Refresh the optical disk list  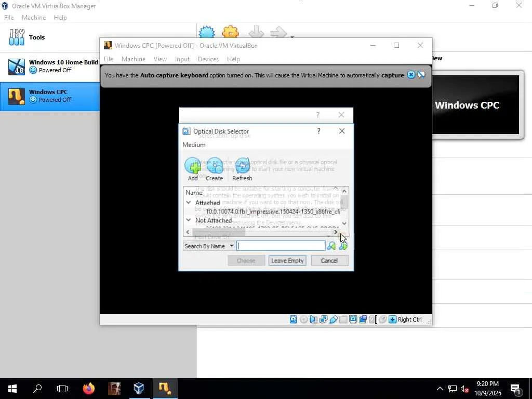click(242, 169)
